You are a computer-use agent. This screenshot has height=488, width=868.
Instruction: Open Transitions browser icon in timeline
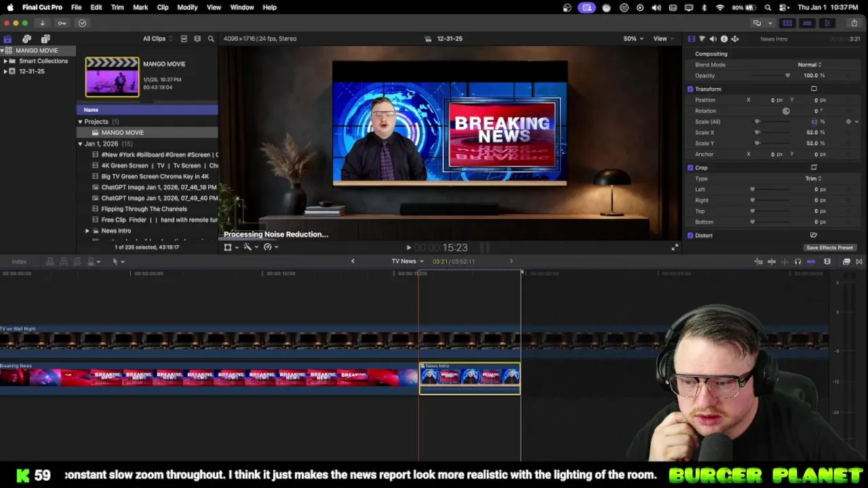click(859, 262)
